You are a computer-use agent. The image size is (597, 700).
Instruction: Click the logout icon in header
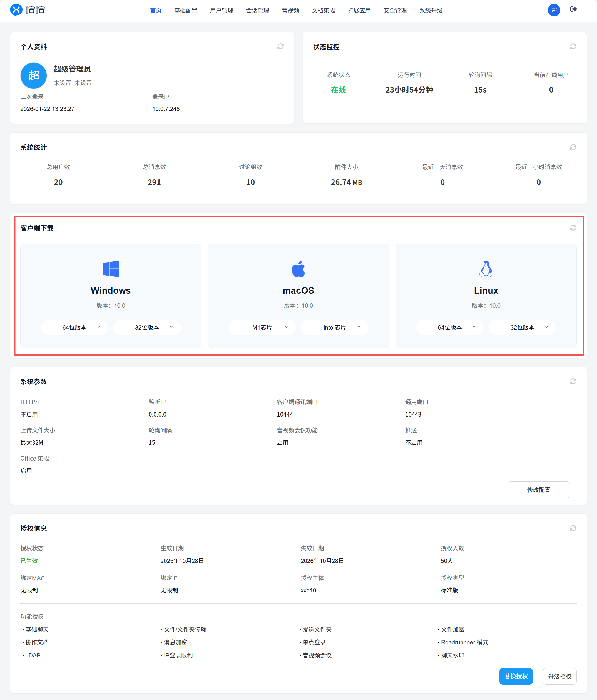tap(573, 9)
